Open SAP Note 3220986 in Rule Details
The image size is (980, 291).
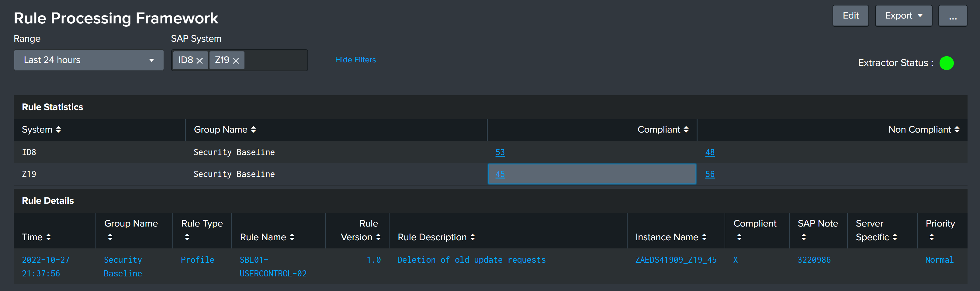tap(814, 260)
